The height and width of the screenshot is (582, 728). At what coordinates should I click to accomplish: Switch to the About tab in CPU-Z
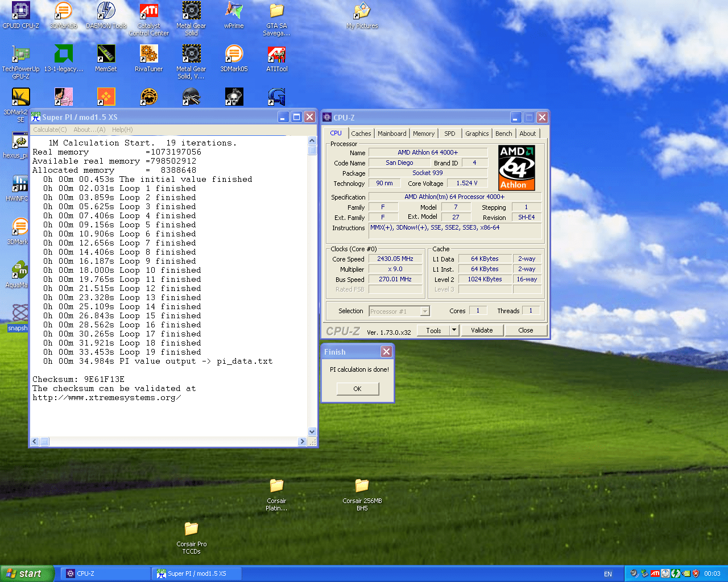pos(528,134)
